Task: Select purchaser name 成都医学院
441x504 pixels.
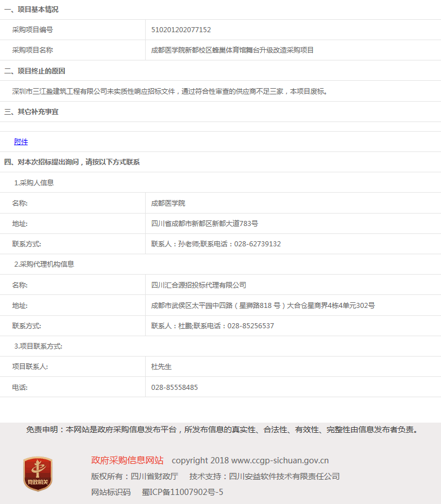Action: (168, 203)
